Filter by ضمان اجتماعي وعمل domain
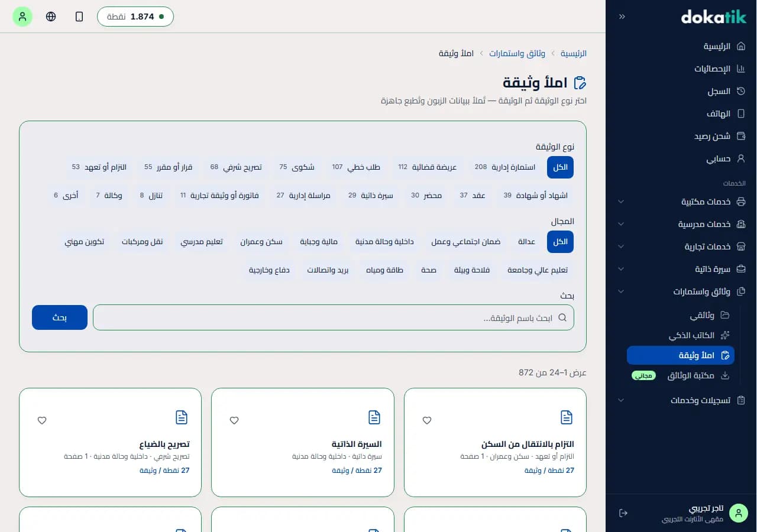757x532 pixels. [465, 242]
